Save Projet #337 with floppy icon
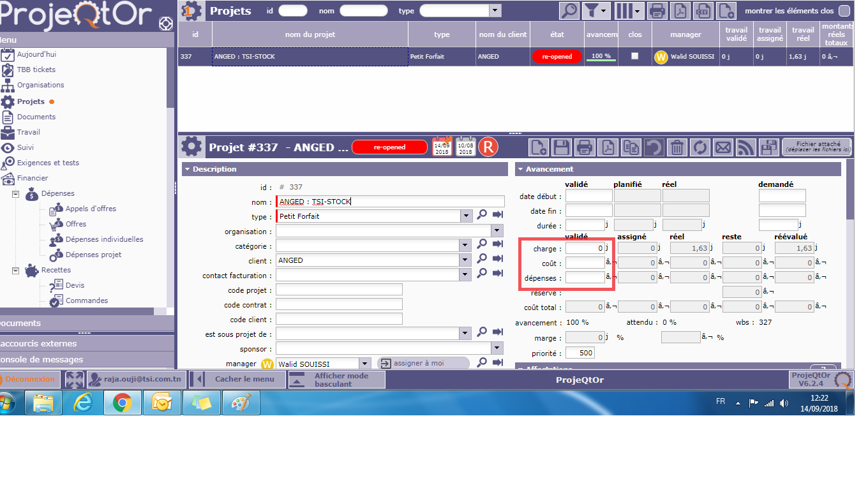This screenshot has height=490, width=868. click(x=562, y=147)
